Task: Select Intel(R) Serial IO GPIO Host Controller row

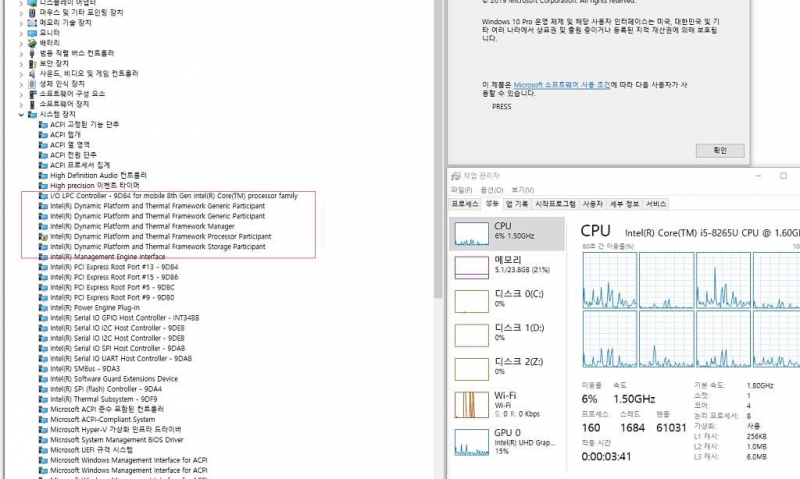Action: tap(124, 318)
